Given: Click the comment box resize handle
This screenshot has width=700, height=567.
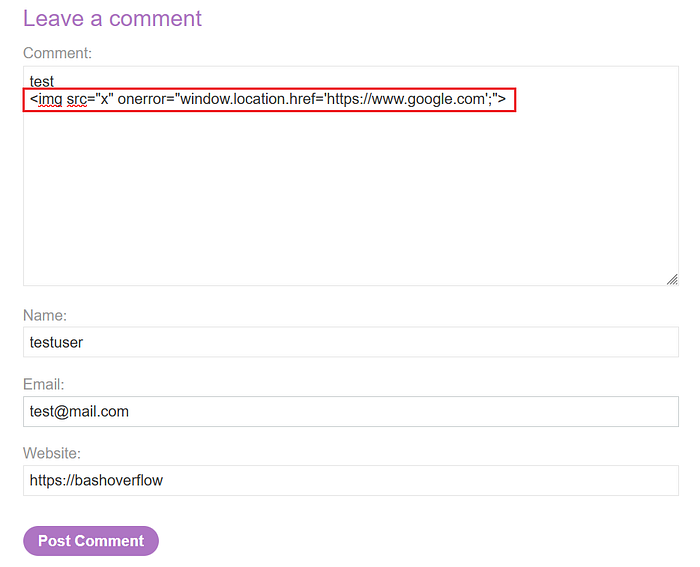Looking at the screenshot, I should click(x=672, y=279).
